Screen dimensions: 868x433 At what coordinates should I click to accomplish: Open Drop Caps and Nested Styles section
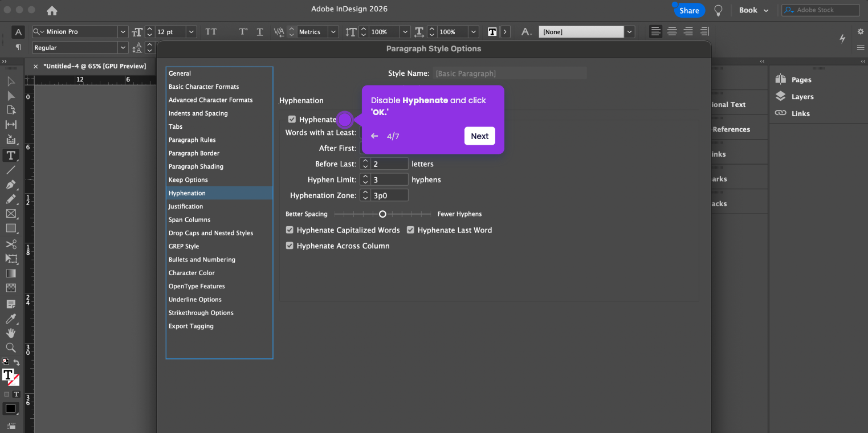(x=211, y=233)
